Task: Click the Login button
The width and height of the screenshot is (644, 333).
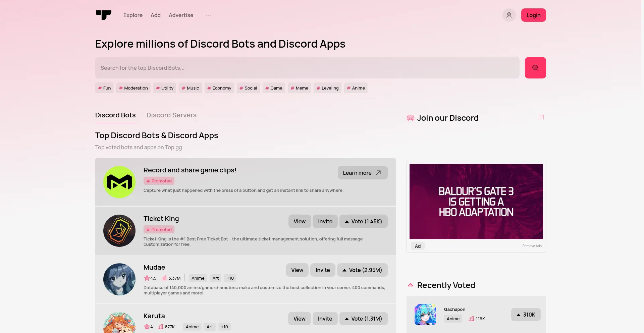Action: point(533,15)
